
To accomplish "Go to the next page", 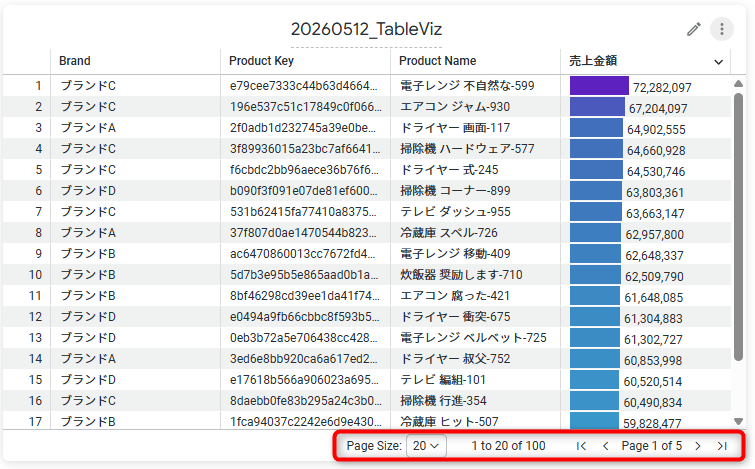I will click(x=698, y=446).
